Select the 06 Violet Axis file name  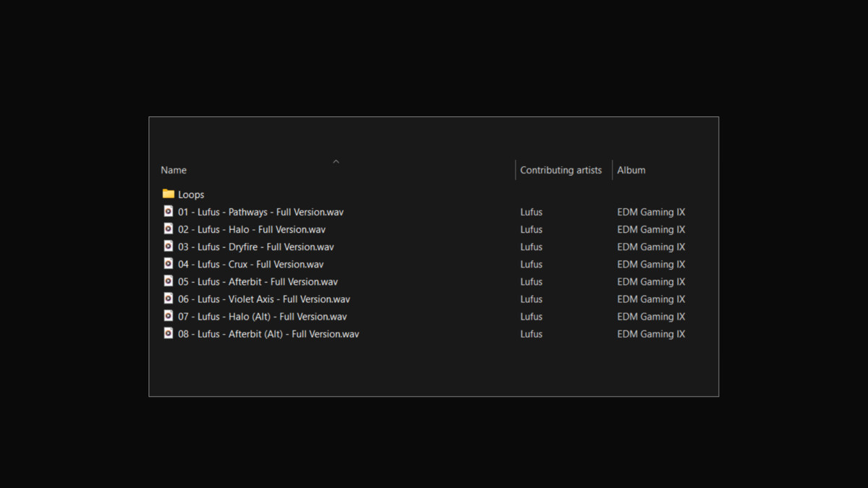[264, 299]
